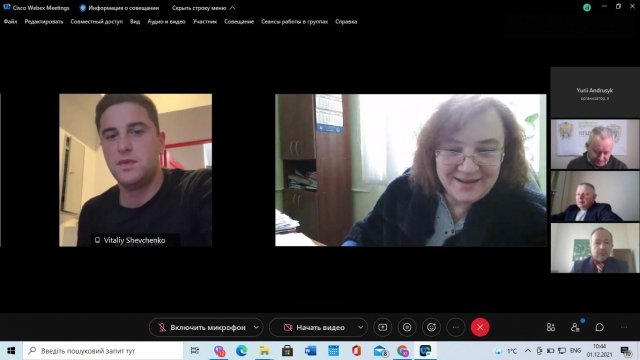
Task: Open Calendar app from taskbar
Action: click(333, 351)
